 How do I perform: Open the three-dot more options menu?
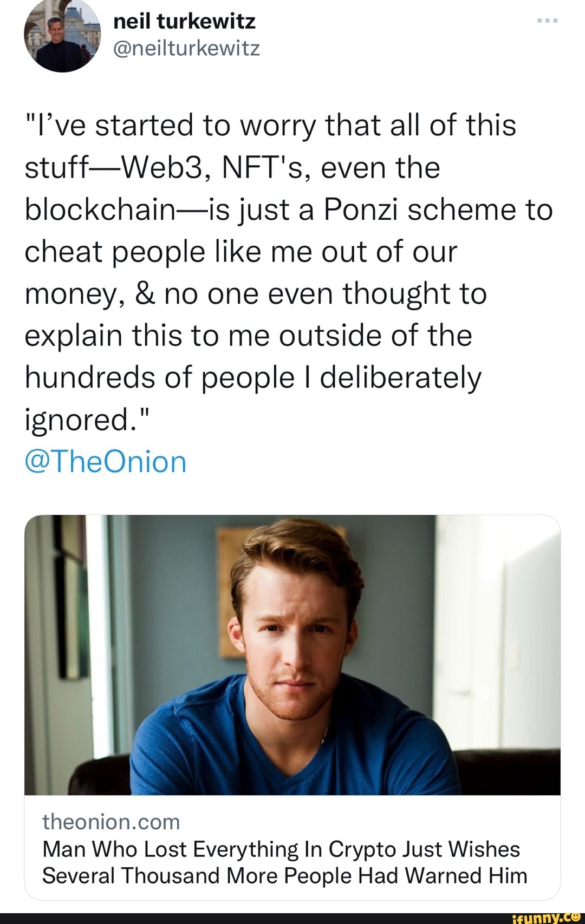(548, 21)
